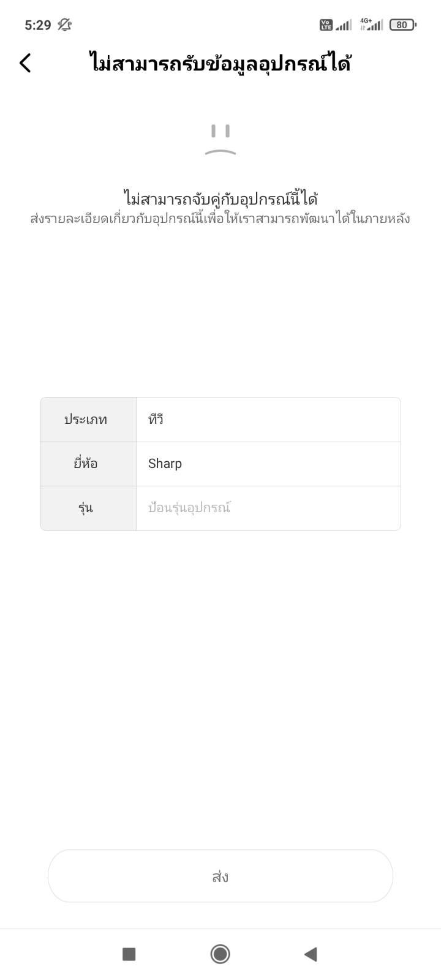The image size is (441, 980).
Task: Tap the battery level indicator
Action: tap(403, 25)
